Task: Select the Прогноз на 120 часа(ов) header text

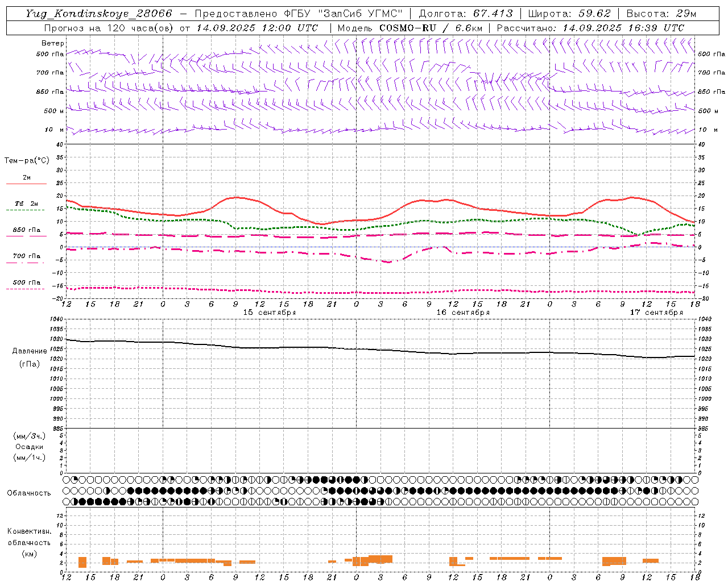Action: coord(109,28)
